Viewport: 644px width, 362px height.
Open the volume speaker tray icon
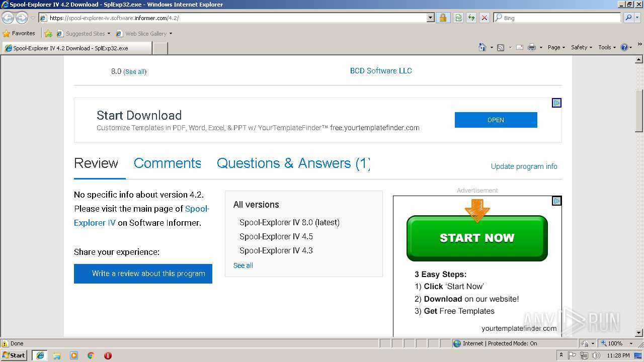596,355
